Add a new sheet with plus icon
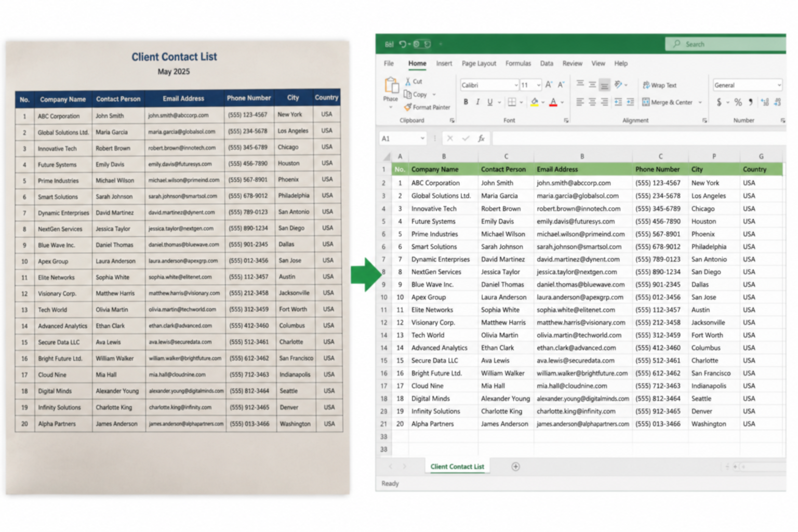Viewport: 798px width, 532px height. pyautogui.click(x=515, y=467)
